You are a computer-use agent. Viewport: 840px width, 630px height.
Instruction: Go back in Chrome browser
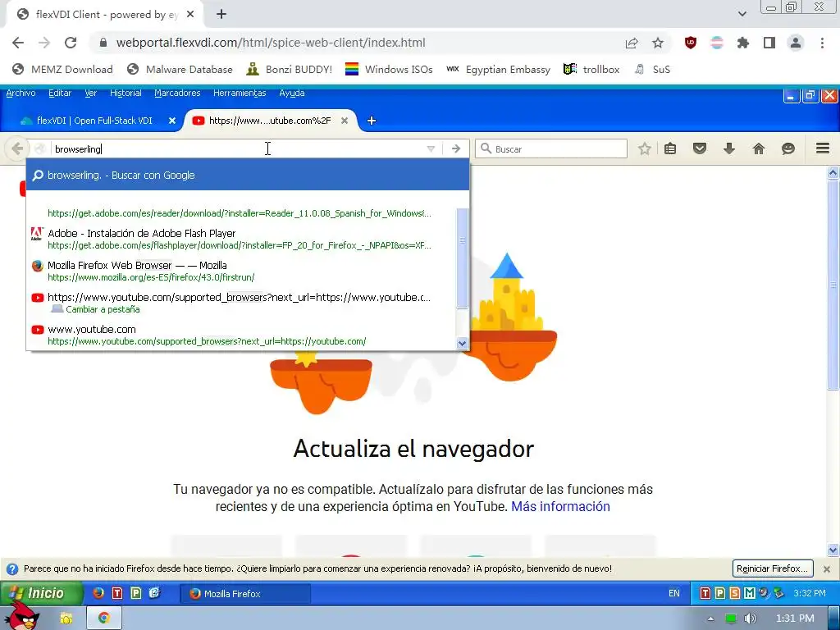point(18,43)
